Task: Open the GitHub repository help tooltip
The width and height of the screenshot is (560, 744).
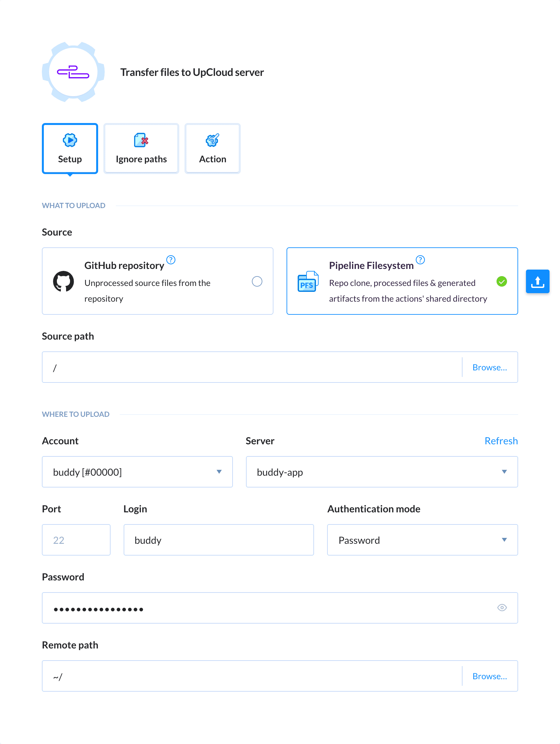Action: [x=171, y=260]
